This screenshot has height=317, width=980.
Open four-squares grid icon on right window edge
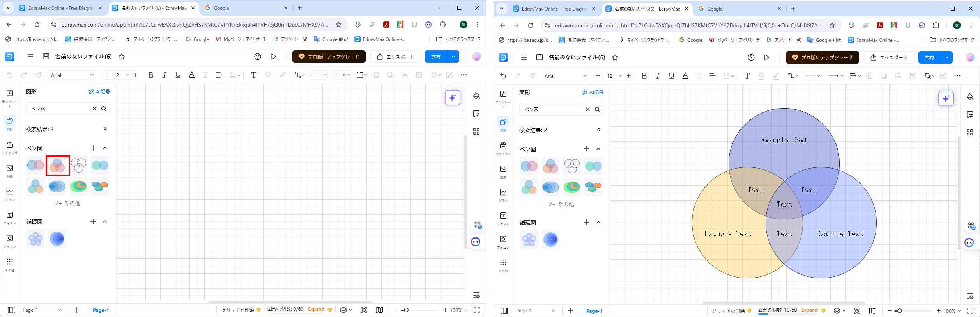970,132
